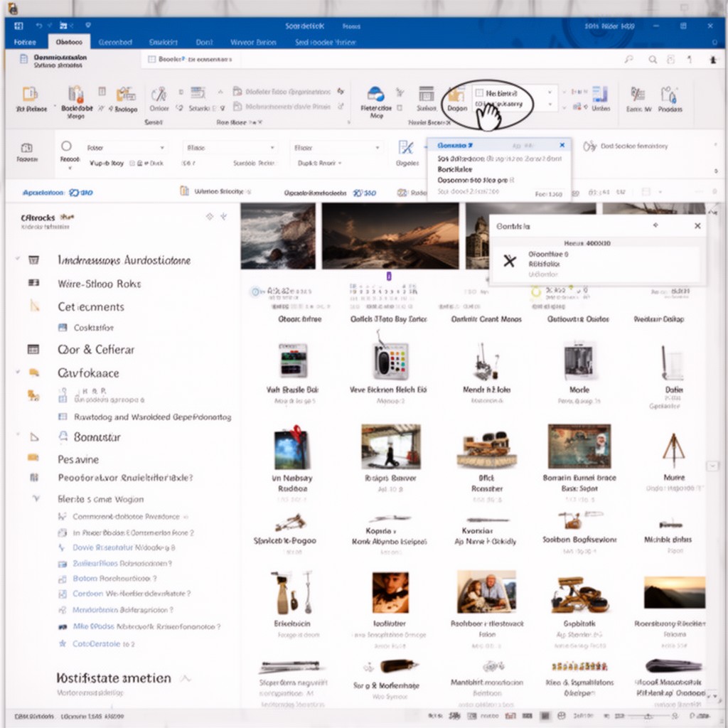Click the table icon beside Qor & Cefierar
Image resolution: width=728 pixels, height=728 pixels.
pos(33,349)
